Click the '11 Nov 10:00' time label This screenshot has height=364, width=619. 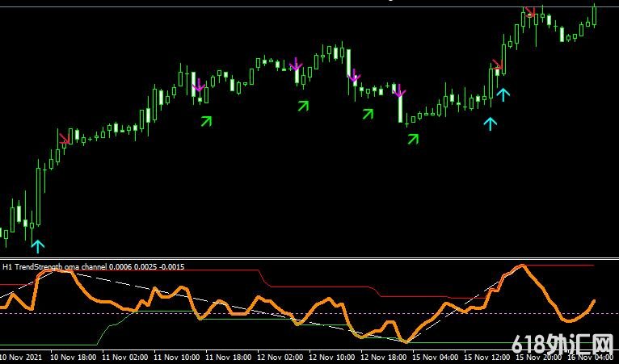(177, 358)
